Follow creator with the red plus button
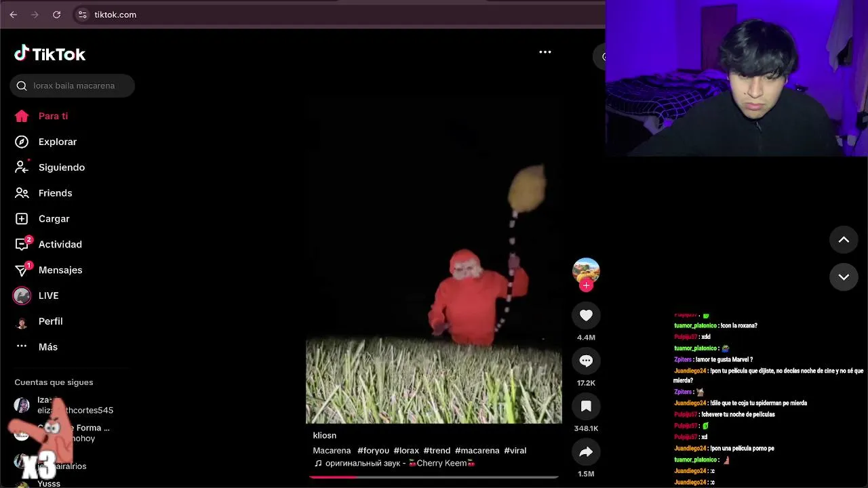The height and width of the screenshot is (488, 868). click(586, 285)
